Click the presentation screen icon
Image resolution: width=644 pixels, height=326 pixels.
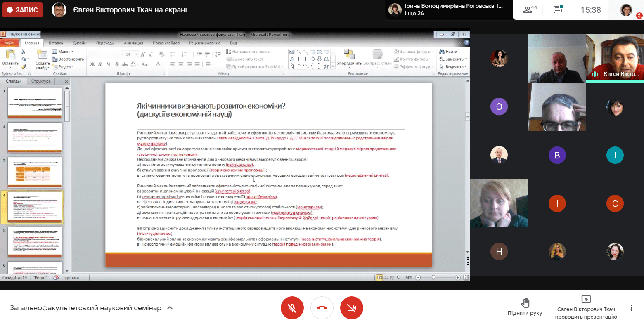click(586, 299)
